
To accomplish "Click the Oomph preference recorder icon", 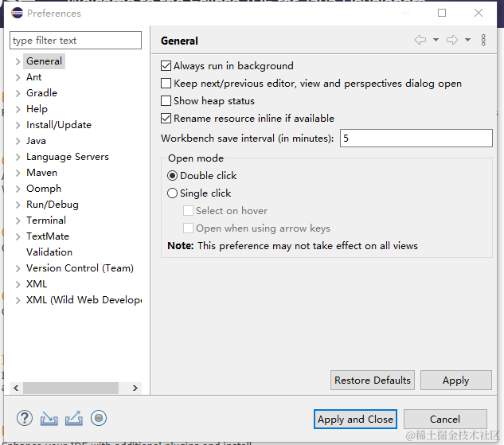I will 99,418.
